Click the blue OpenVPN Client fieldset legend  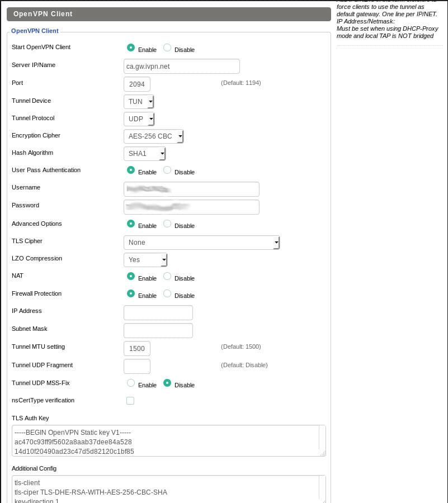coord(35,31)
